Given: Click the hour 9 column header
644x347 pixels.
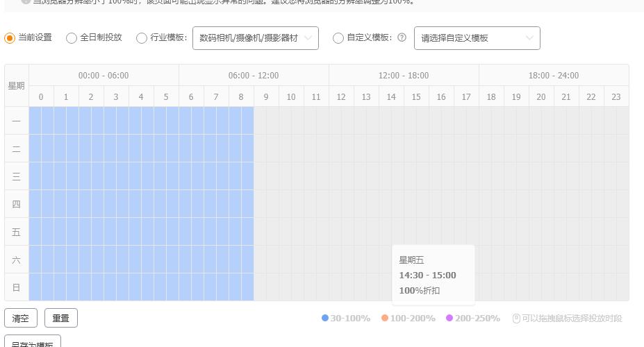Looking at the screenshot, I should click(x=266, y=96).
